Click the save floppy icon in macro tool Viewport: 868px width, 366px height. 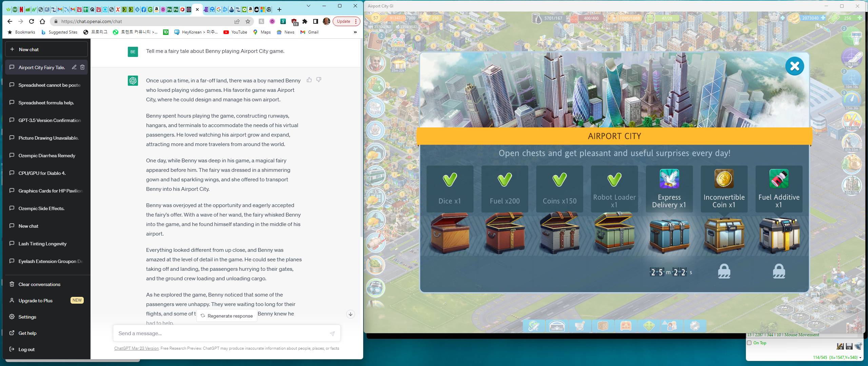pos(849,346)
